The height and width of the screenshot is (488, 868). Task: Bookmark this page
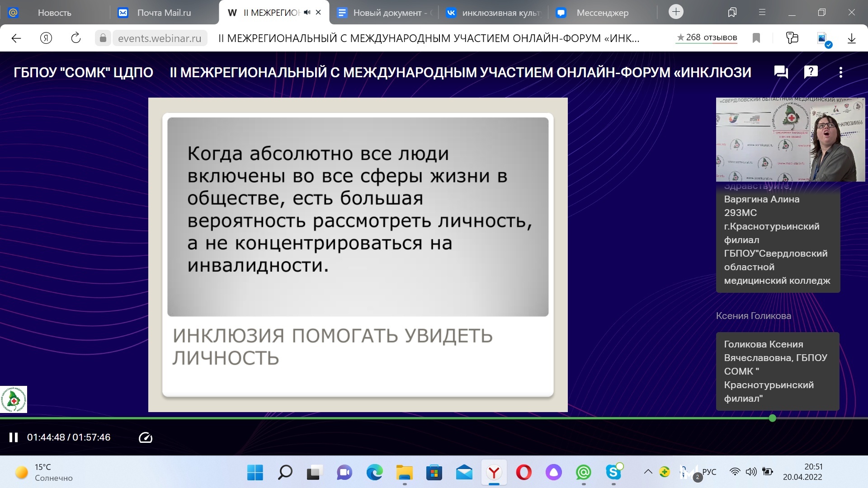[x=756, y=38]
